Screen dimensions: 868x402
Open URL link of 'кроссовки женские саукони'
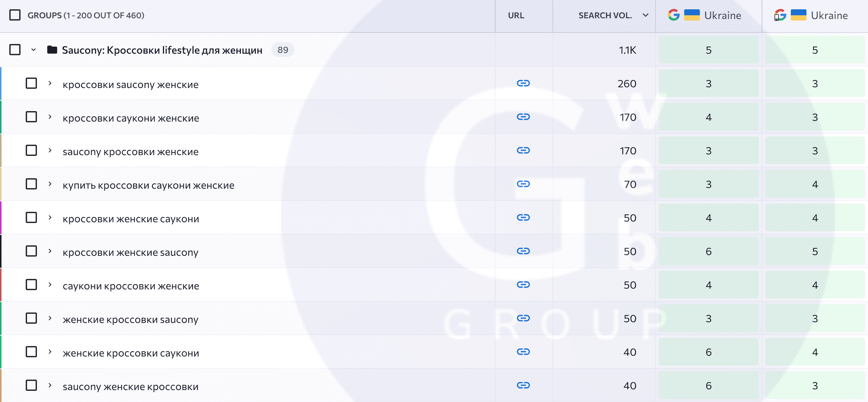point(523,217)
